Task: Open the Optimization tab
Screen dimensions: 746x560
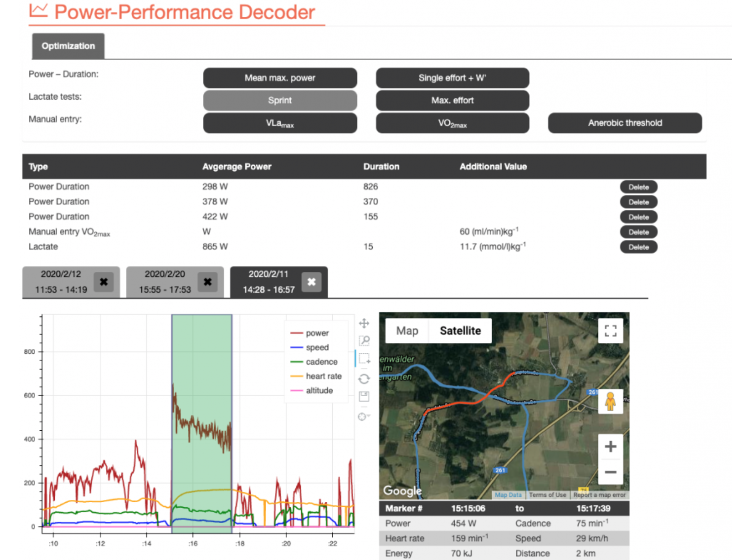Action: [68, 46]
